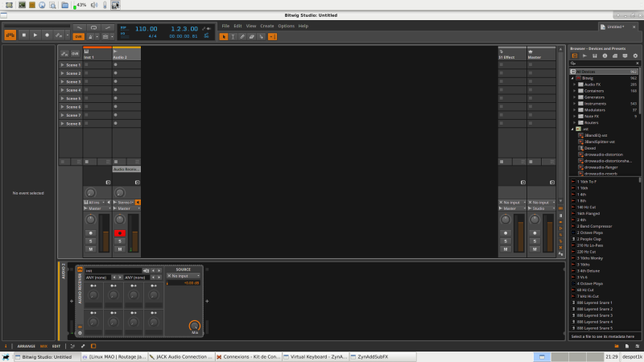Viewport: 644px width, 362px height.
Task: Toggle the metronome button
Action: click(x=90, y=36)
